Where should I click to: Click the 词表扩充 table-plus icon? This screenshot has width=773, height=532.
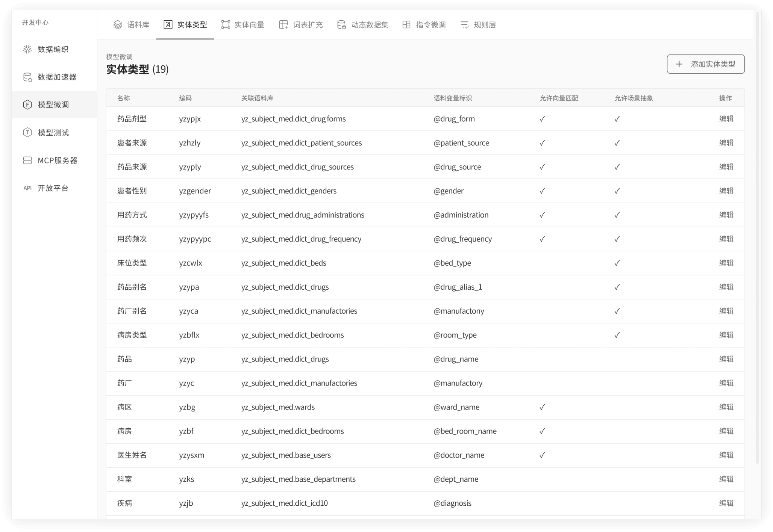(283, 25)
